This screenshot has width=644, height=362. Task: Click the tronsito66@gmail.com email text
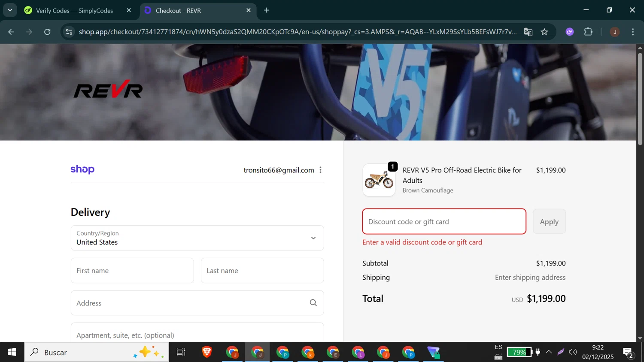[x=279, y=170]
